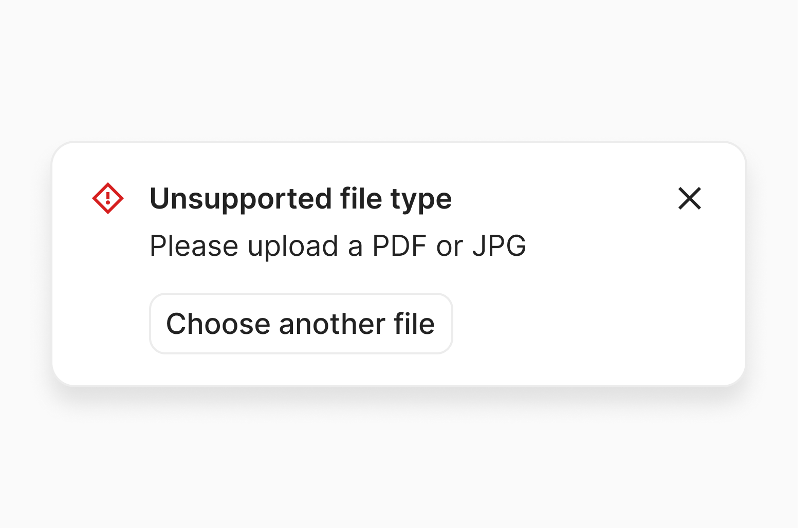Pick a different file via Choose another file

tap(301, 324)
